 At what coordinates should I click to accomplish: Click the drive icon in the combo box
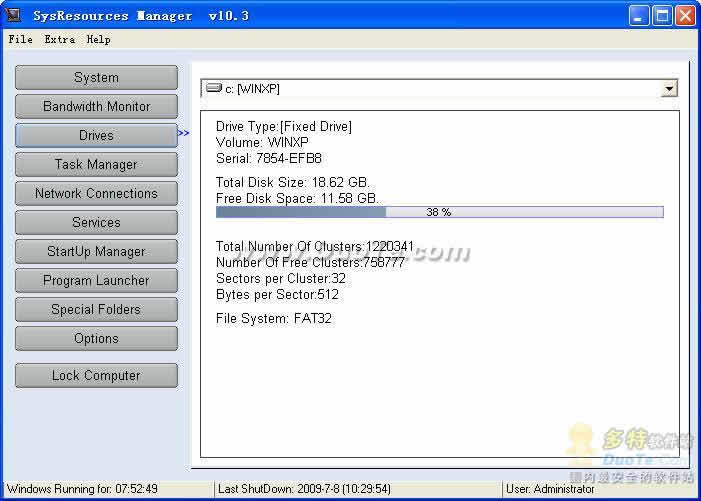(214, 88)
